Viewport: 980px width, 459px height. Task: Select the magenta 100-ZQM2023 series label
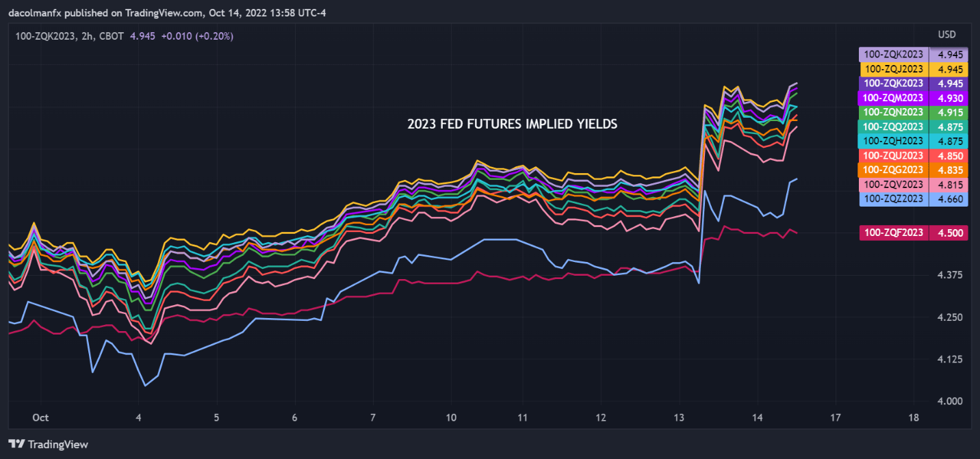(894, 98)
